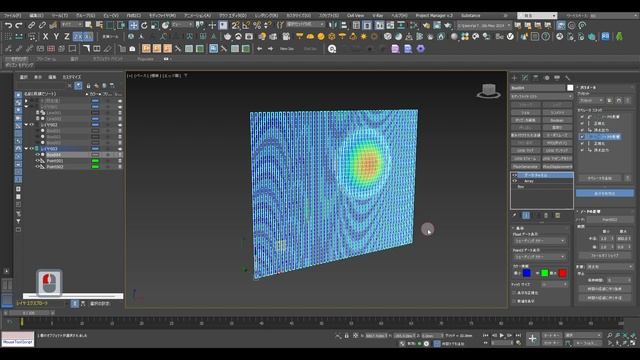Activate the Select and Move tool
The height and width of the screenshot is (360, 640).
[x=133, y=25]
